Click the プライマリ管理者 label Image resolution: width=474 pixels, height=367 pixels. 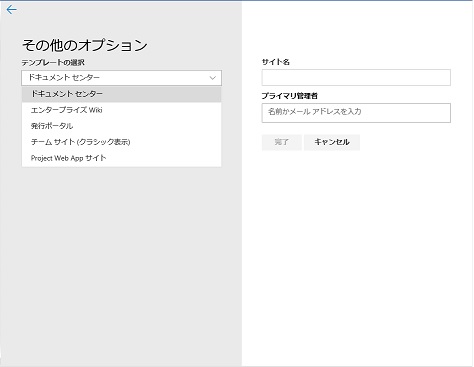290,96
